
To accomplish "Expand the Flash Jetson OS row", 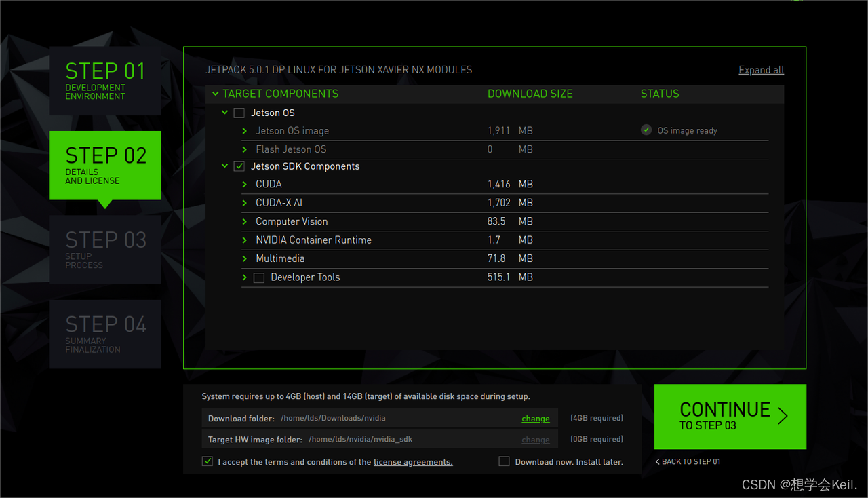I will [x=245, y=149].
